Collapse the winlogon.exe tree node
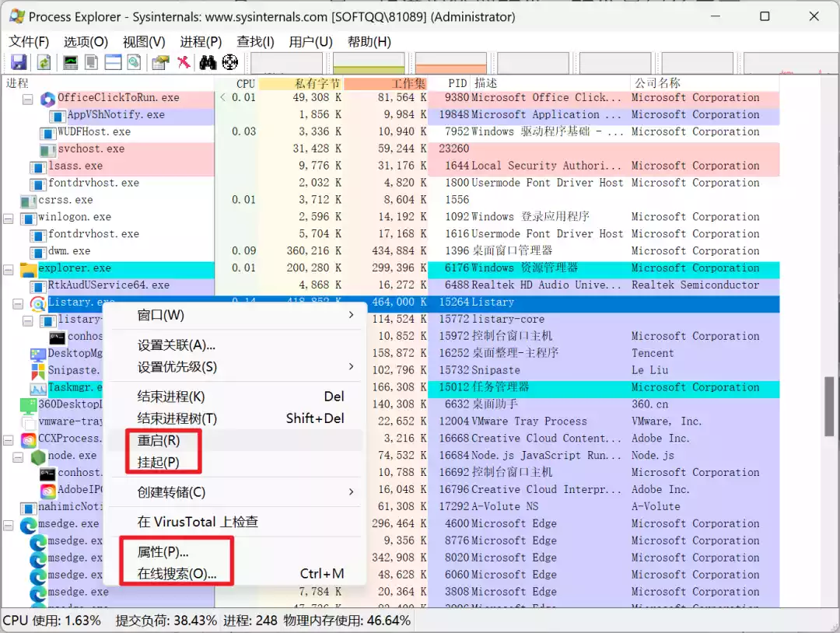This screenshot has width=840, height=633. click(9, 219)
